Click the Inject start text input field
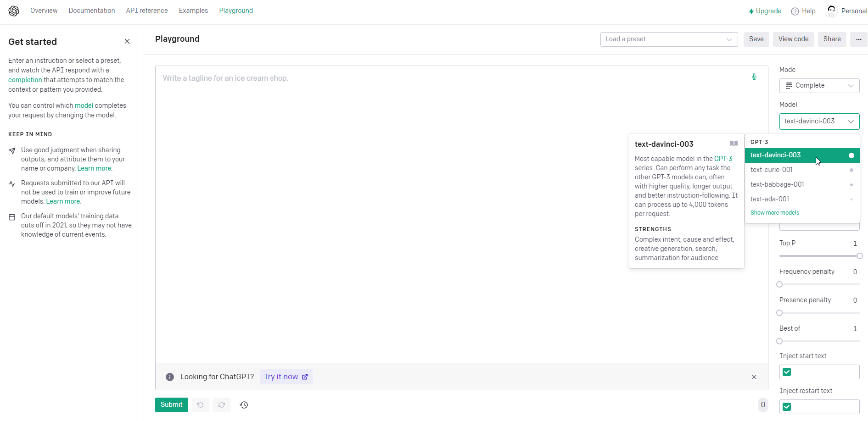This screenshot has height=421, width=868. point(819,372)
